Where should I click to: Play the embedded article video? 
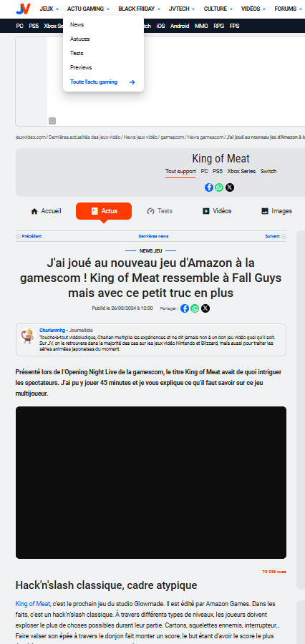[x=151, y=482]
